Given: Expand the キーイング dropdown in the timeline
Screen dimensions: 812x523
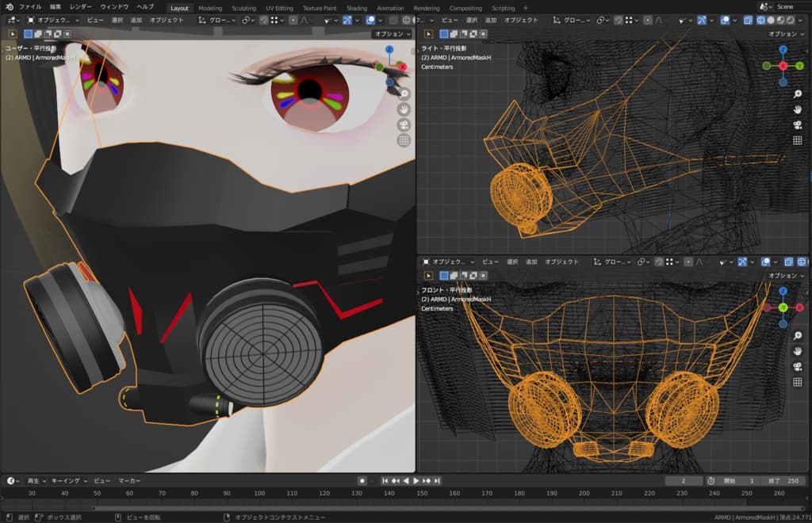Looking at the screenshot, I should pos(69,481).
